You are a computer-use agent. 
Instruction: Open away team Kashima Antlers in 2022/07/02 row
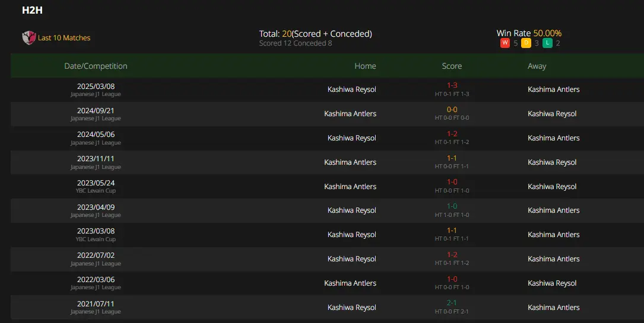click(x=554, y=258)
